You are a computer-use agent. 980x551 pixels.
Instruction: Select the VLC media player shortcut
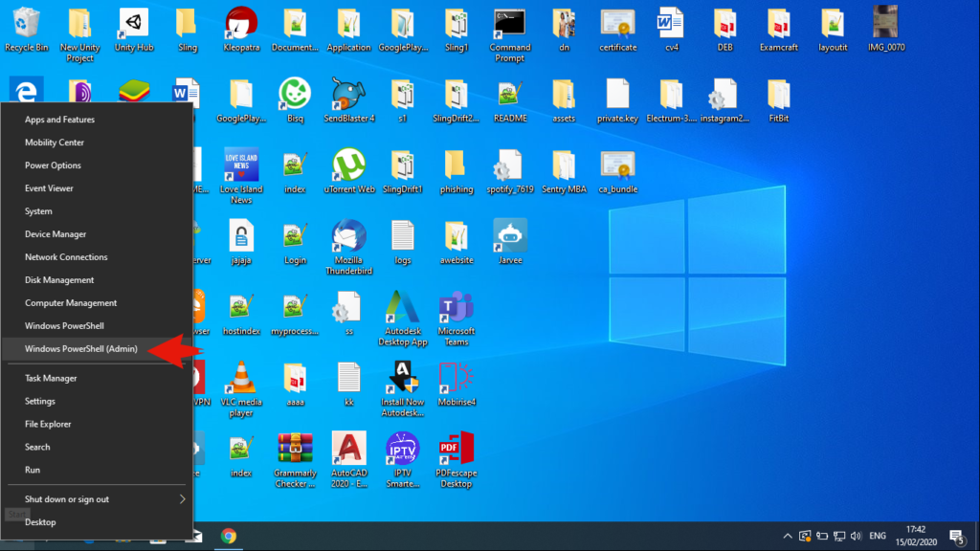241,389
